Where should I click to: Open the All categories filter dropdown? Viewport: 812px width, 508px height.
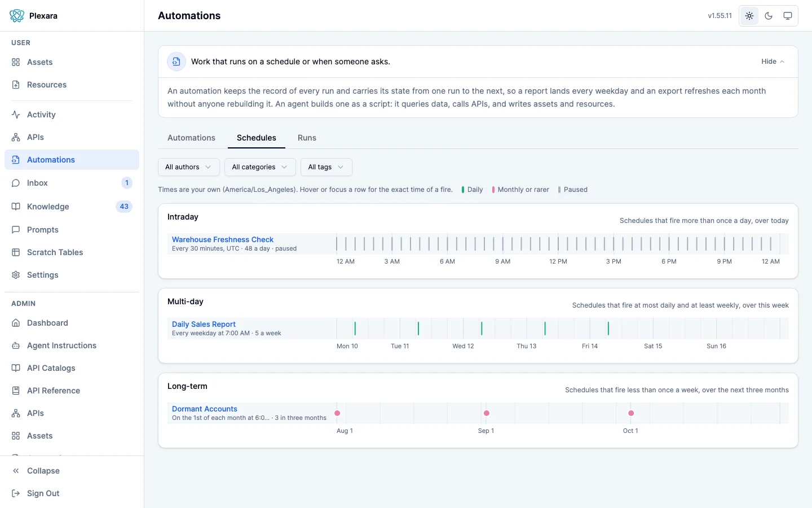point(260,167)
